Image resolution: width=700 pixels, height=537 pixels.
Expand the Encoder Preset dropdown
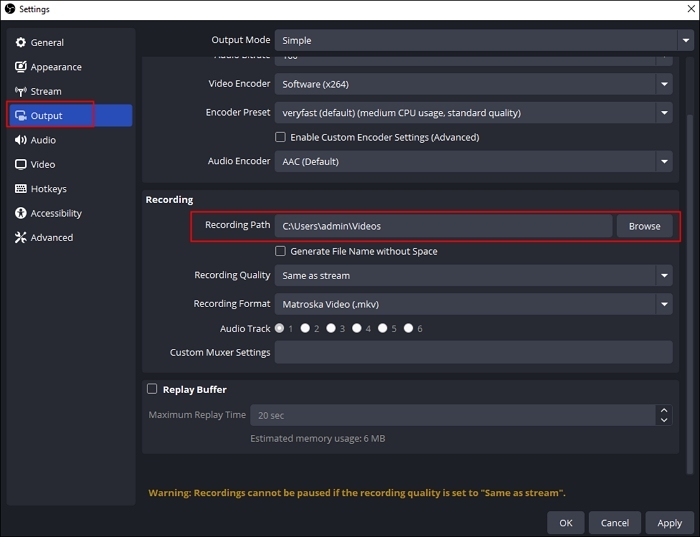click(x=473, y=113)
